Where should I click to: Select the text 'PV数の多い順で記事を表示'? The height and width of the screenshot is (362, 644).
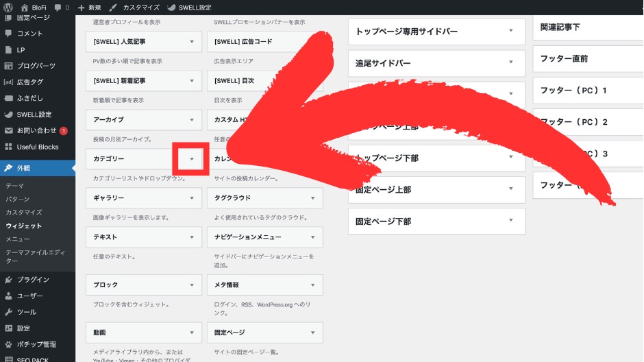pyautogui.click(x=127, y=61)
